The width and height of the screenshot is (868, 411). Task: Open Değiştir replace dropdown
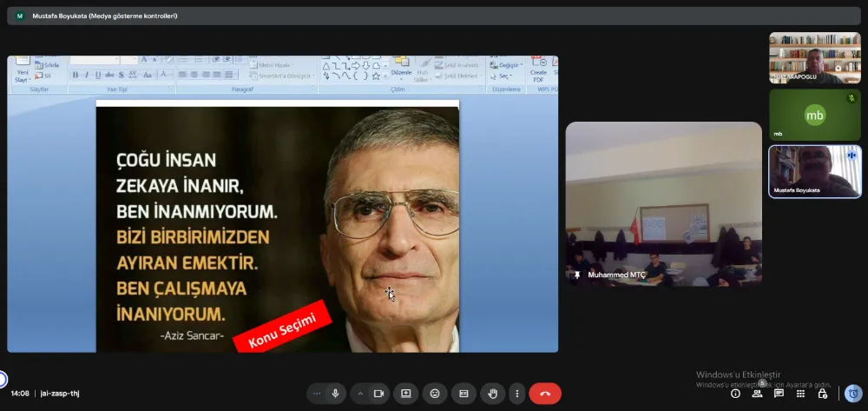tap(506, 65)
